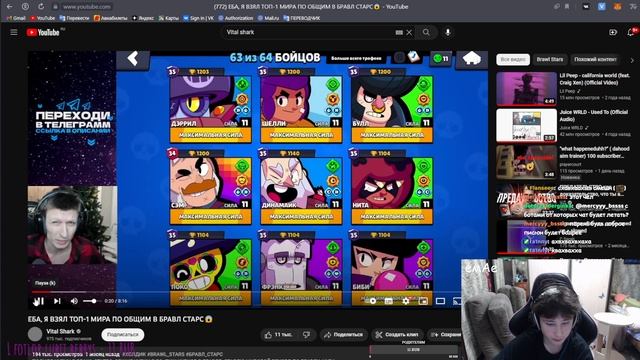Open the Create video icon
Viewport: 640px width, 360px height.
(613, 32)
